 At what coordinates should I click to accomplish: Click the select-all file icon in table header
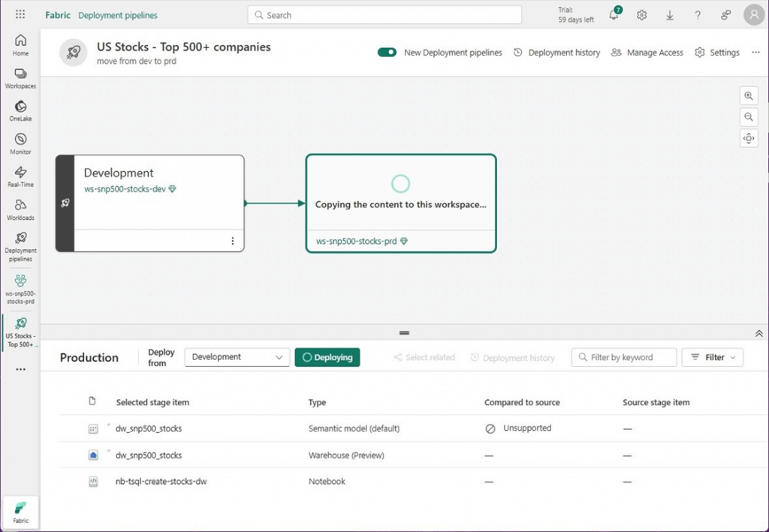tap(92, 401)
